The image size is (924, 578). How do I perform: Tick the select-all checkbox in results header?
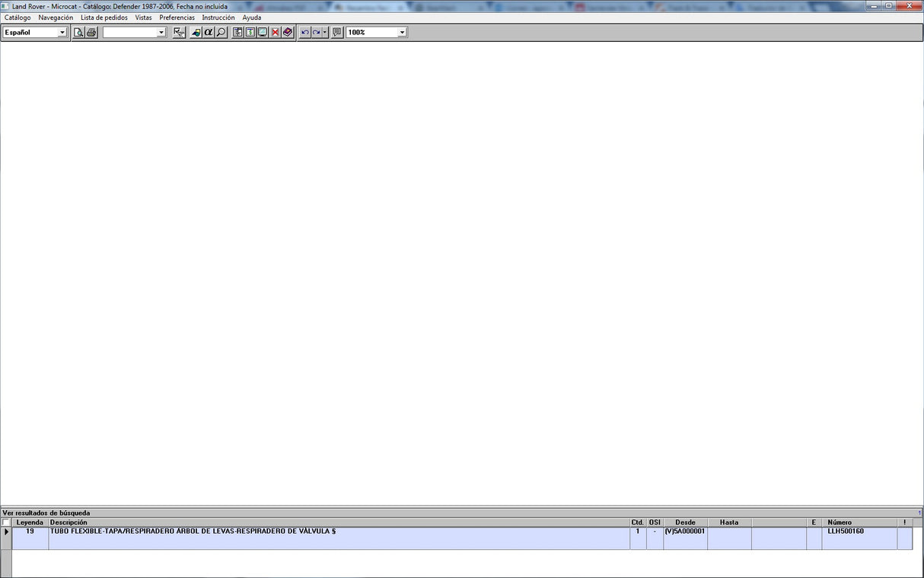(x=6, y=522)
